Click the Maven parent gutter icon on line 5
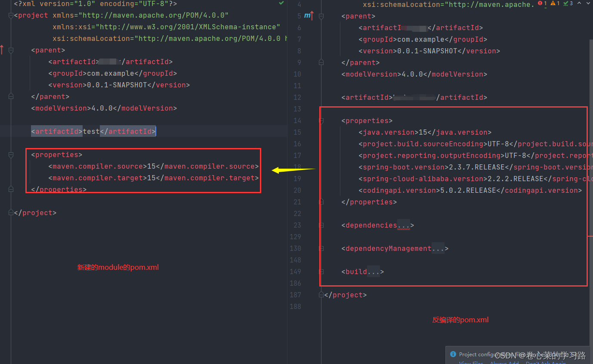Viewport: 593px width, 364px height. [x=309, y=16]
